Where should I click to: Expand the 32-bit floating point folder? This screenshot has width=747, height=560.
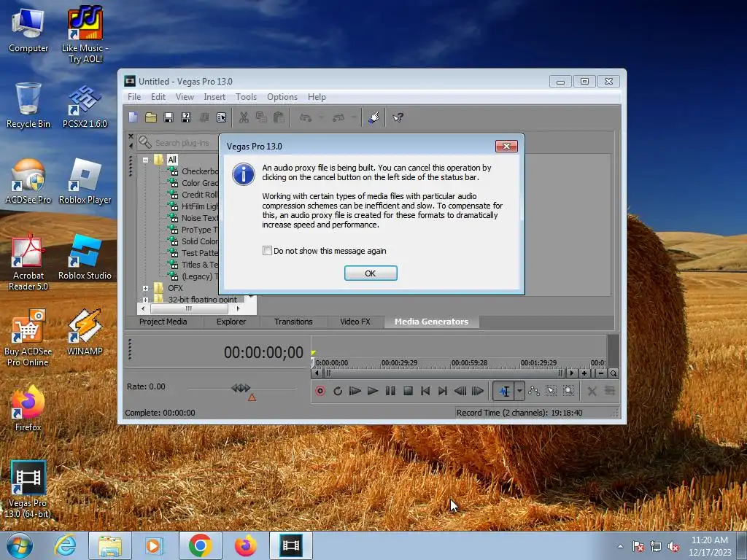[x=145, y=300]
